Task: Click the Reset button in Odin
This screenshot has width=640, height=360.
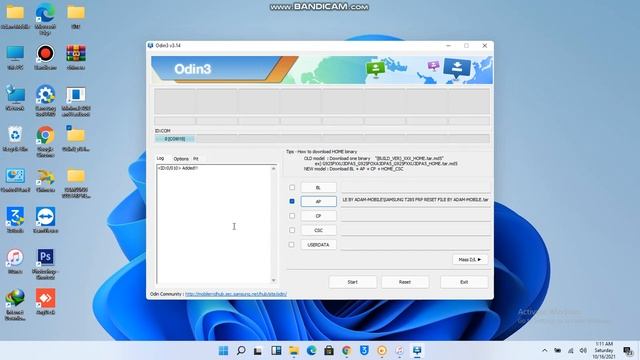Action: (x=405, y=282)
